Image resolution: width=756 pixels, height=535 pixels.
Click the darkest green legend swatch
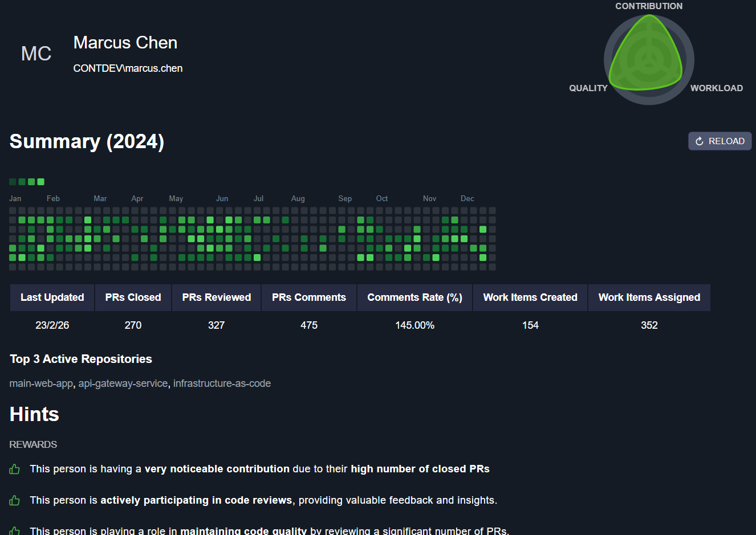click(x=13, y=182)
